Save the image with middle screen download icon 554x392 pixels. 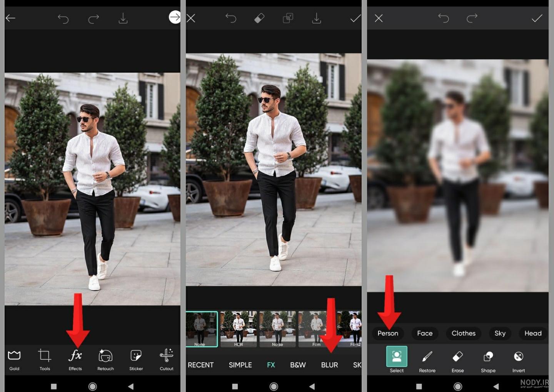pos(317,18)
